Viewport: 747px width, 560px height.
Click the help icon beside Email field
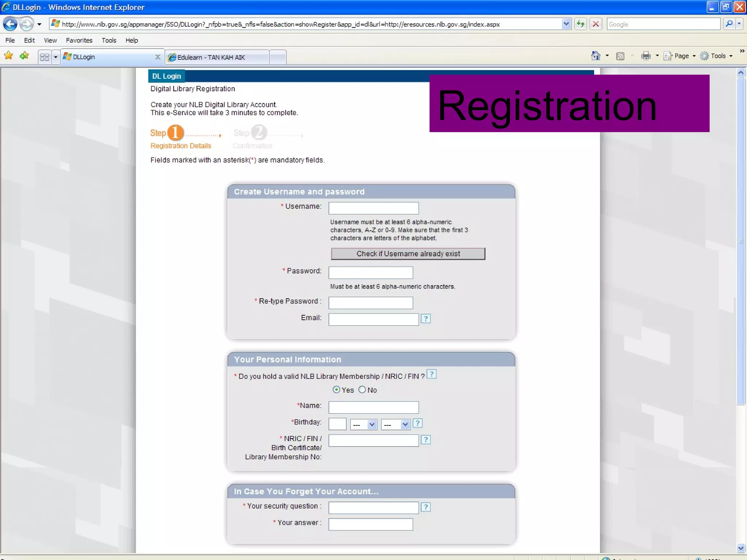coord(426,319)
